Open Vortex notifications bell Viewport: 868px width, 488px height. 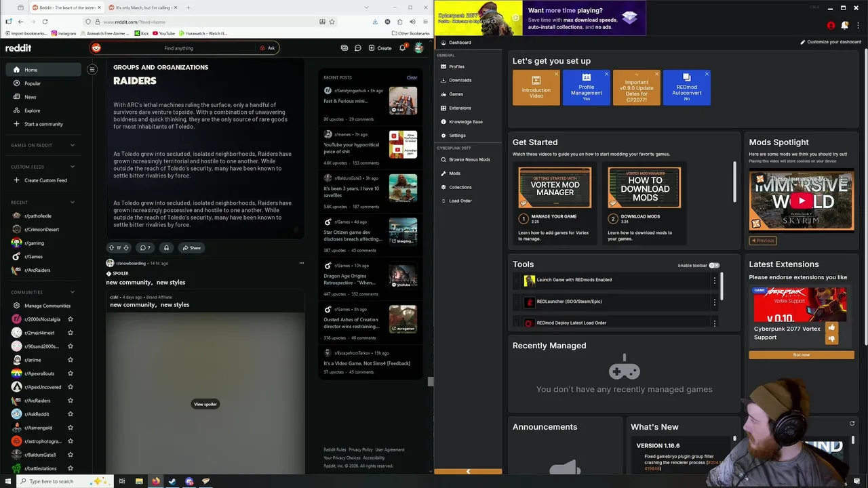pyautogui.click(x=845, y=26)
